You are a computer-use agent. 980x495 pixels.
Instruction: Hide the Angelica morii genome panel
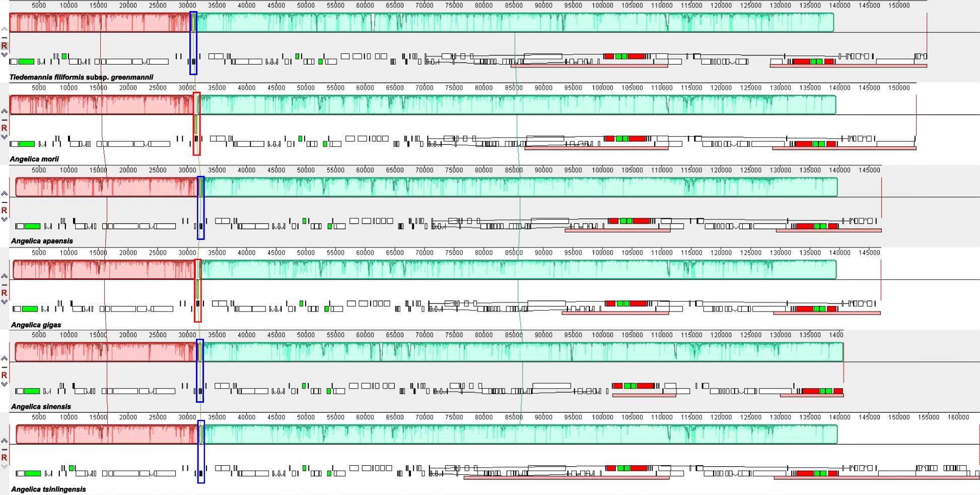4,119
